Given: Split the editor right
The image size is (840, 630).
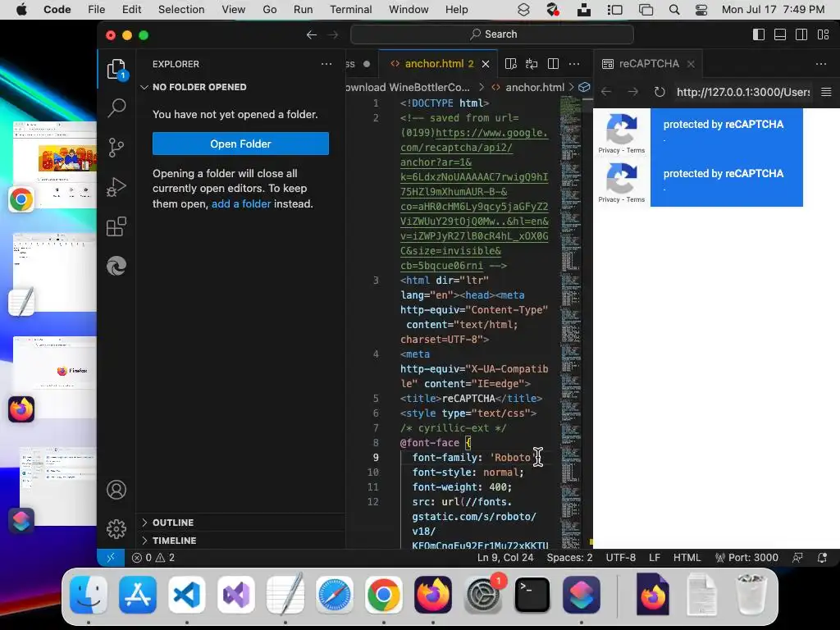Looking at the screenshot, I should (554, 64).
